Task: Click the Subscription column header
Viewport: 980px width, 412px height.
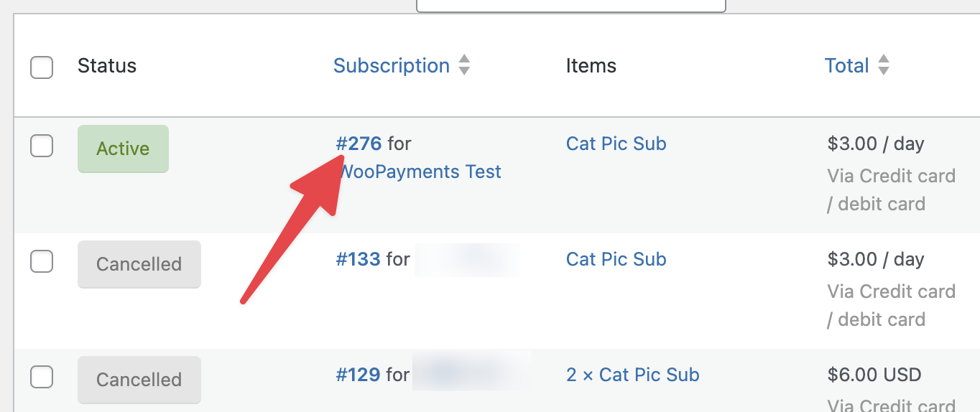Action: click(x=392, y=66)
